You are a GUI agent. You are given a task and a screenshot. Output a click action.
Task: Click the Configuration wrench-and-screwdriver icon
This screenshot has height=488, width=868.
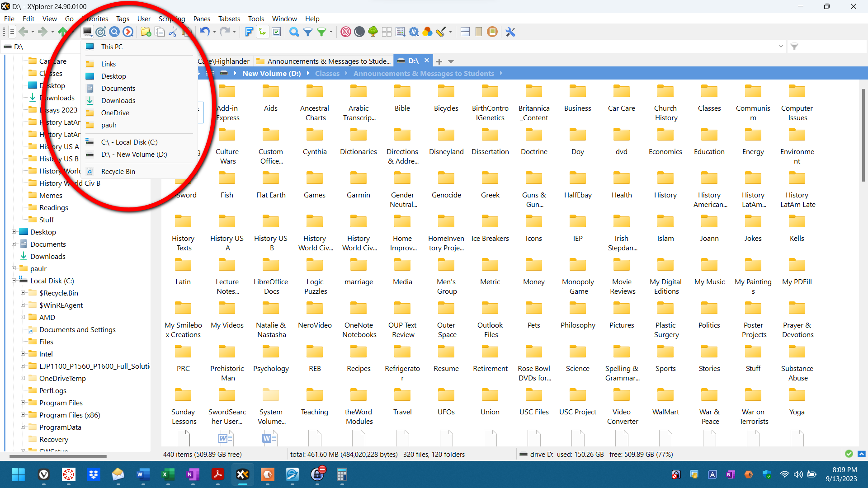pos(510,32)
